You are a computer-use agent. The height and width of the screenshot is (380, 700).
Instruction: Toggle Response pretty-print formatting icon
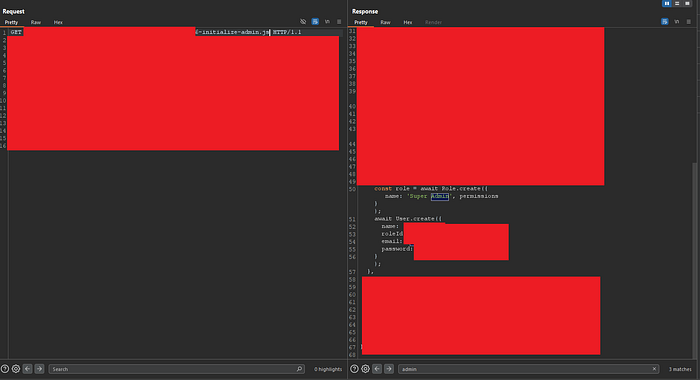[x=665, y=21]
